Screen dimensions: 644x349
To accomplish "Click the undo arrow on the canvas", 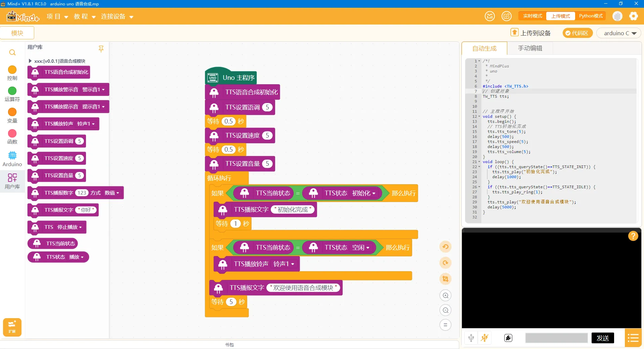I will pos(445,247).
